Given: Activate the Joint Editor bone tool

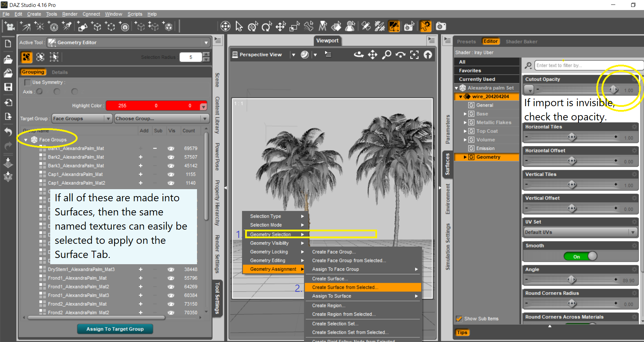Looking at the screenshot, I should click(x=309, y=26).
